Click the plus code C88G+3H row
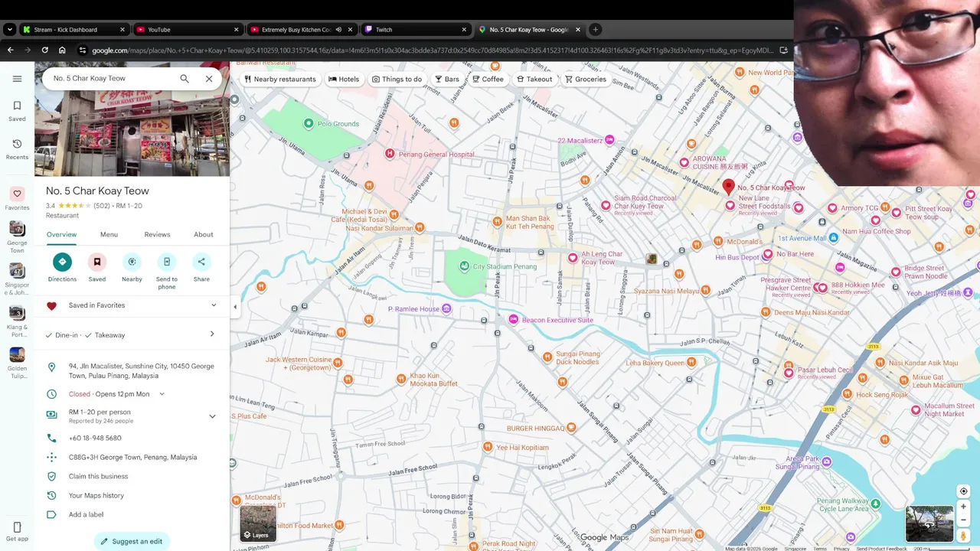This screenshot has width=980, height=551. [132, 458]
